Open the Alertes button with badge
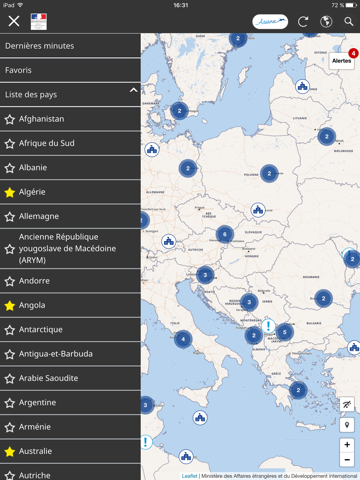 (x=342, y=61)
